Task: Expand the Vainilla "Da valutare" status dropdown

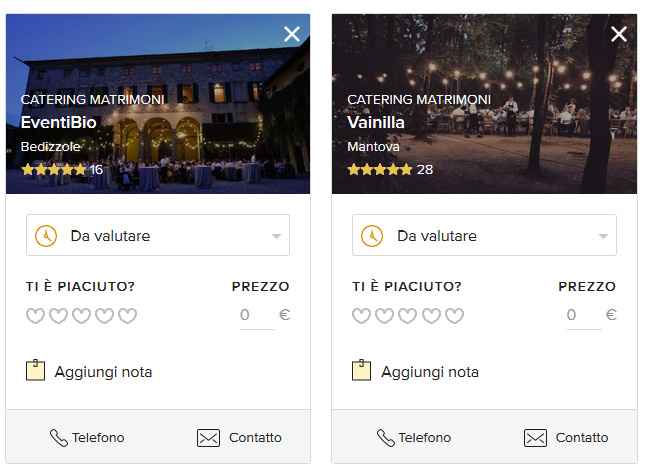Action: [484, 236]
